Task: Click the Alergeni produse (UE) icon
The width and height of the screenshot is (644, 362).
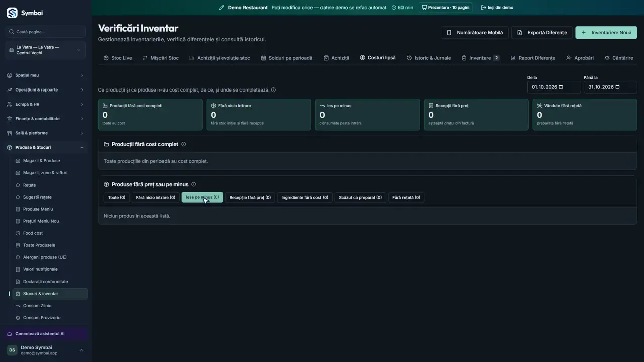Action: [18, 257]
